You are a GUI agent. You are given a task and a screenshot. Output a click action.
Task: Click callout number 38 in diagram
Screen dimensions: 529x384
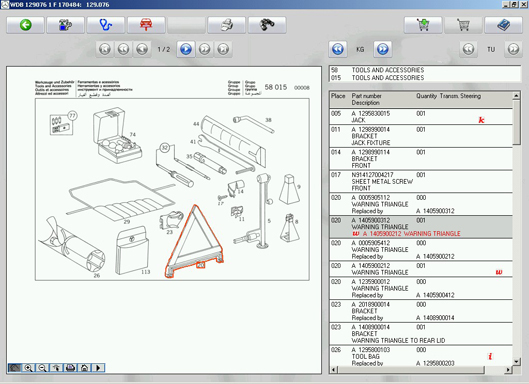pos(268,120)
